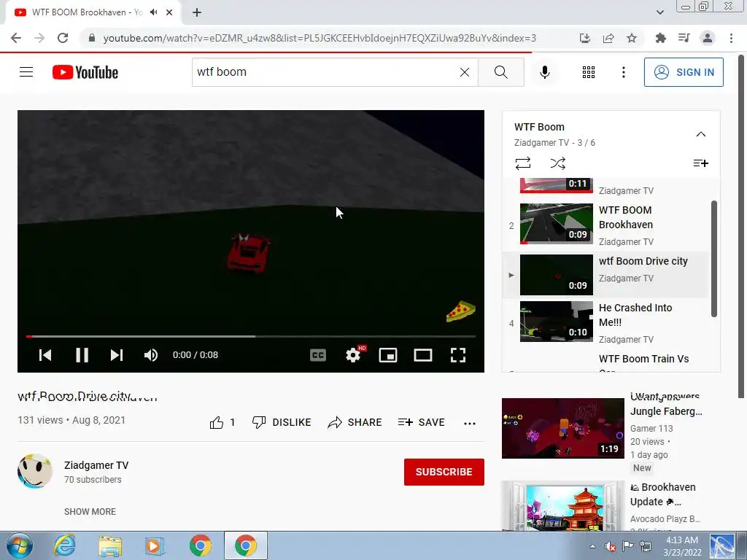The width and height of the screenshot is (747, 560).
Task: Mute the player volume speaker icon
Action: pos(151,355)
